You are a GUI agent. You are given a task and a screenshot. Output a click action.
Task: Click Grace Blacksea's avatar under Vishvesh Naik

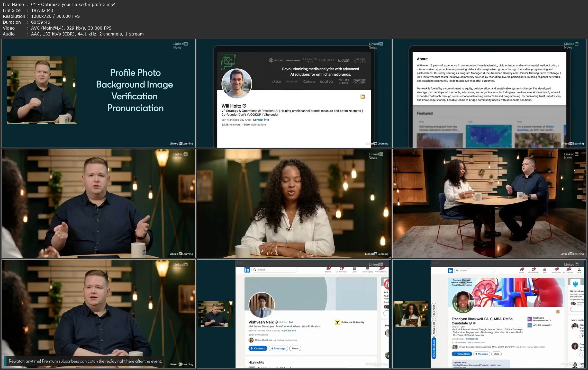[x=251, y=340]
